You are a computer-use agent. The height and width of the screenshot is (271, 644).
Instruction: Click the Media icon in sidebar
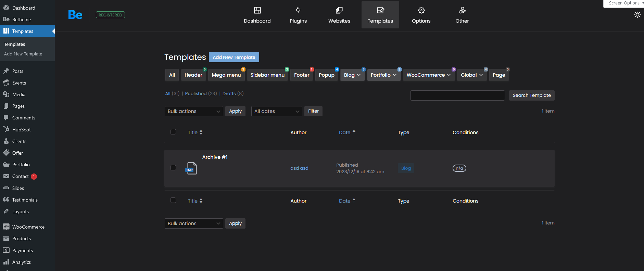6,94
